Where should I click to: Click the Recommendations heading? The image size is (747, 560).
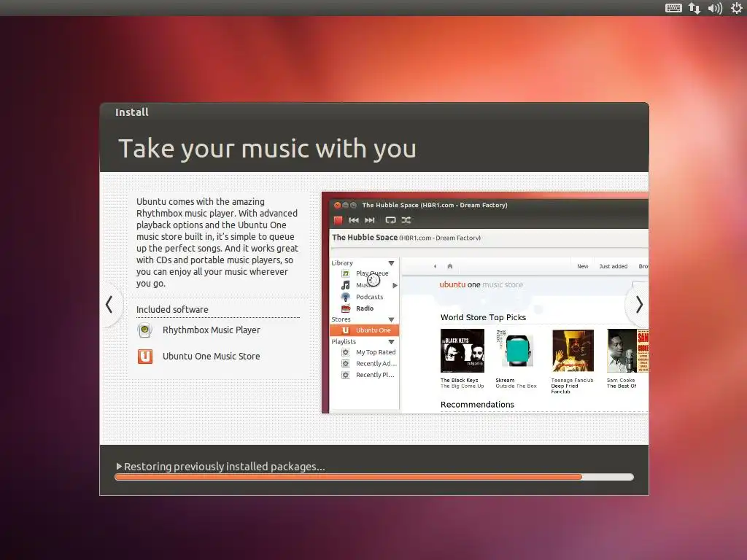tap(477, 404)
